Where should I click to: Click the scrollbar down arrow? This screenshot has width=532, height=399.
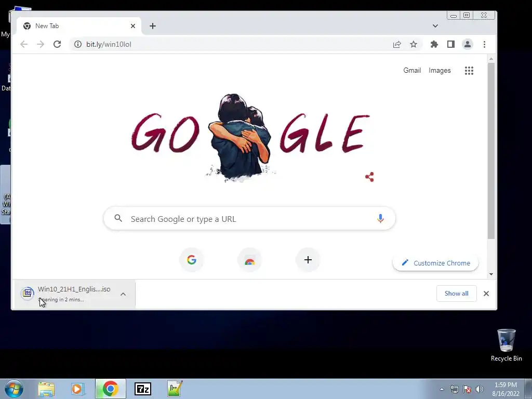click(x=491, y=274)
